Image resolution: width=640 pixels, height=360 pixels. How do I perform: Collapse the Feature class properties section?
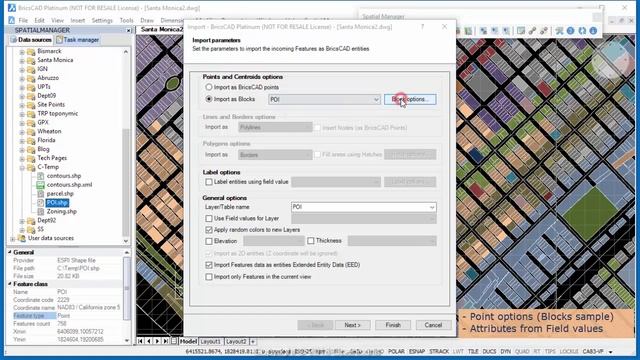pos(10,284)
